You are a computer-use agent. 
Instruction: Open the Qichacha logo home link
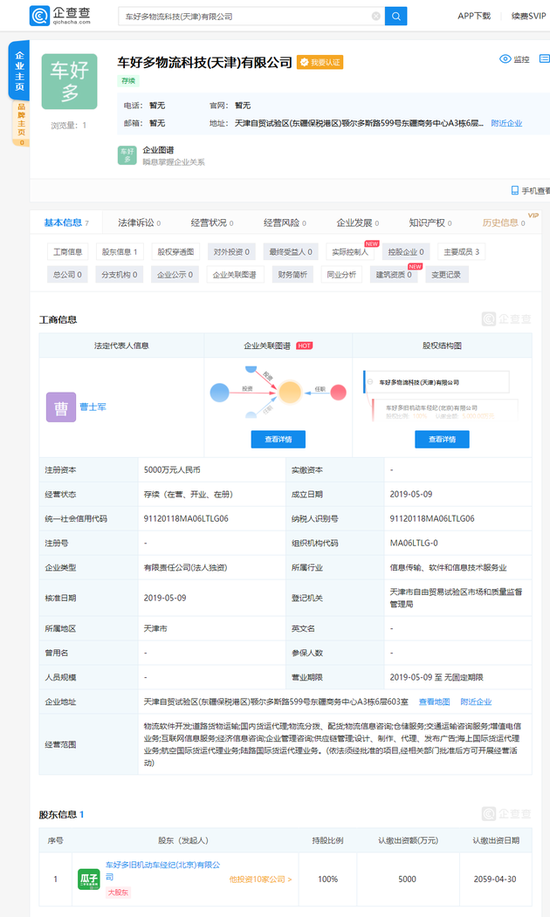point(60,16)
